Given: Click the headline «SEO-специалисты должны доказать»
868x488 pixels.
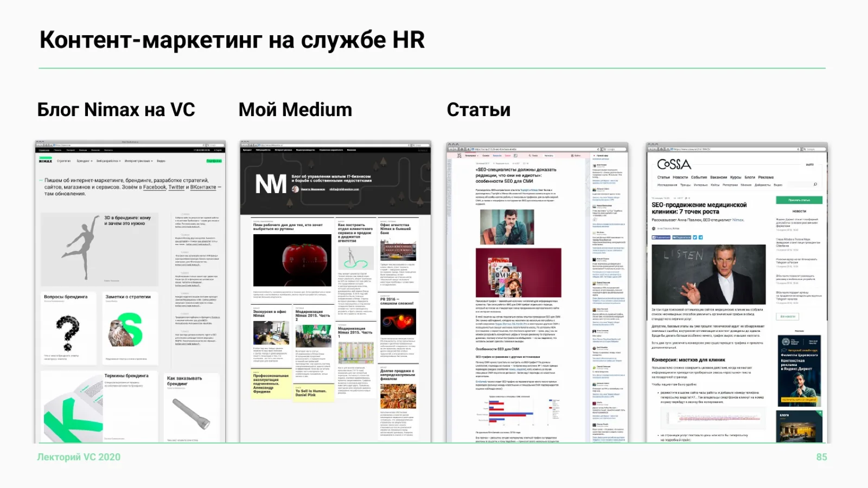Looking at the screenshot, I should click(516, 175).
